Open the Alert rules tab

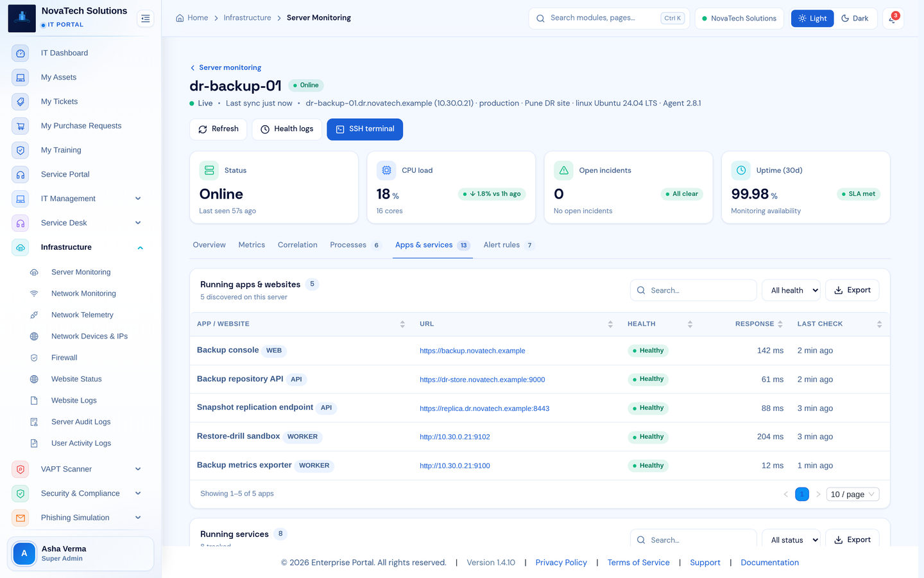tap(509, 245)
